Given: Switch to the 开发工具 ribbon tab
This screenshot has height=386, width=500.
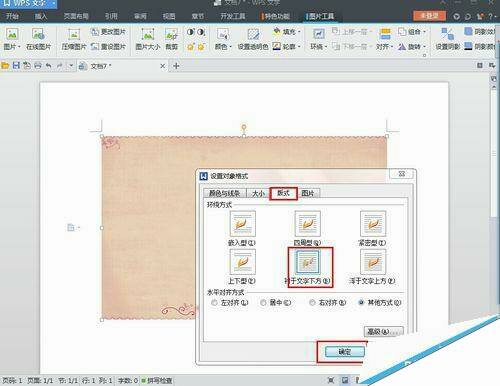Looking at the screenshot, I should point(232,16).
